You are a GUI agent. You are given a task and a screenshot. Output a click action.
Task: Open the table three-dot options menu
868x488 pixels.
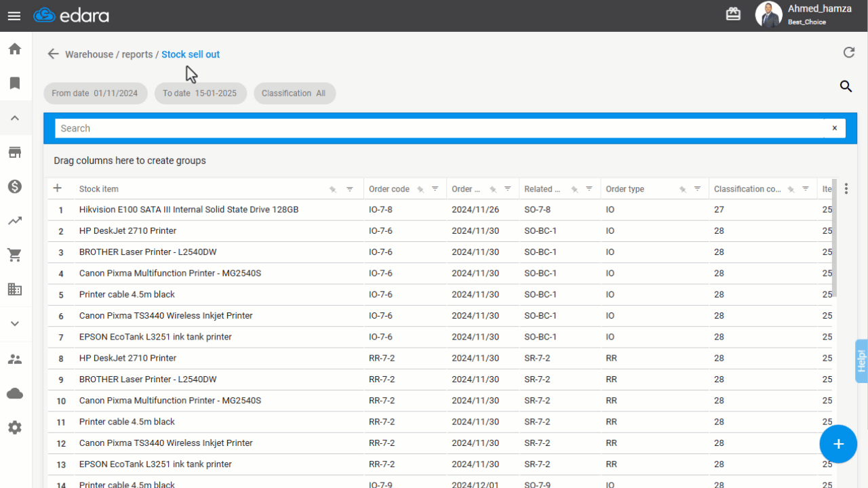846,188
